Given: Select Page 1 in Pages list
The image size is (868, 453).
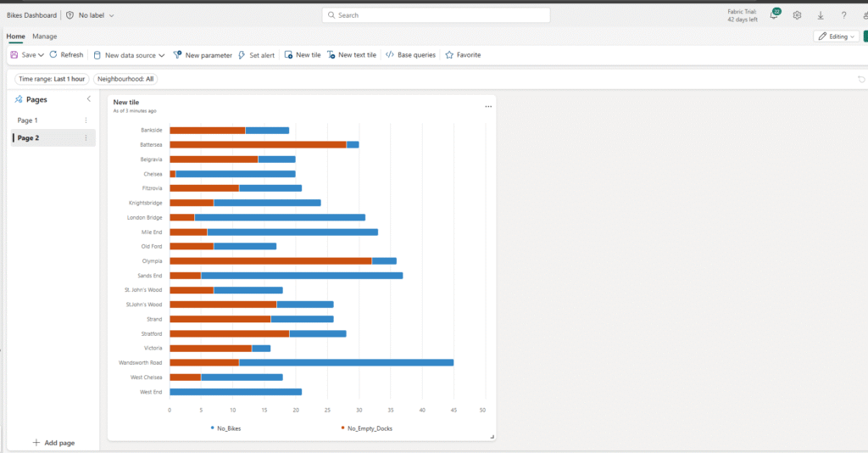Looking at the screenshot, I should coord(28,120).
